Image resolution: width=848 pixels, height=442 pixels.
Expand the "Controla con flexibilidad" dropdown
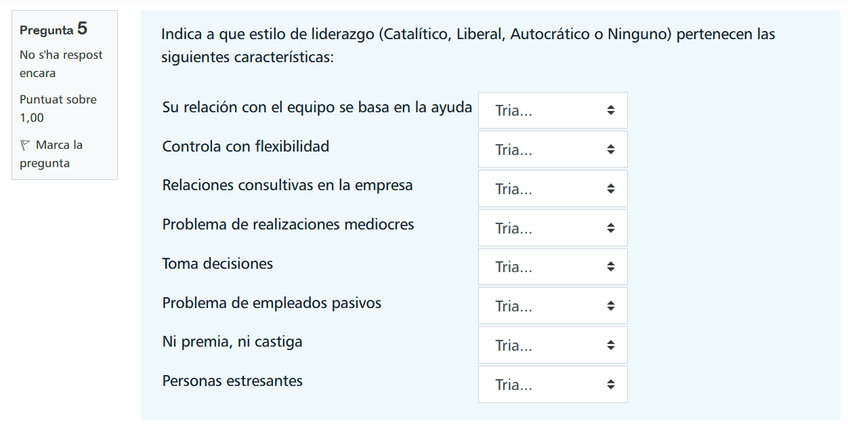552,150
